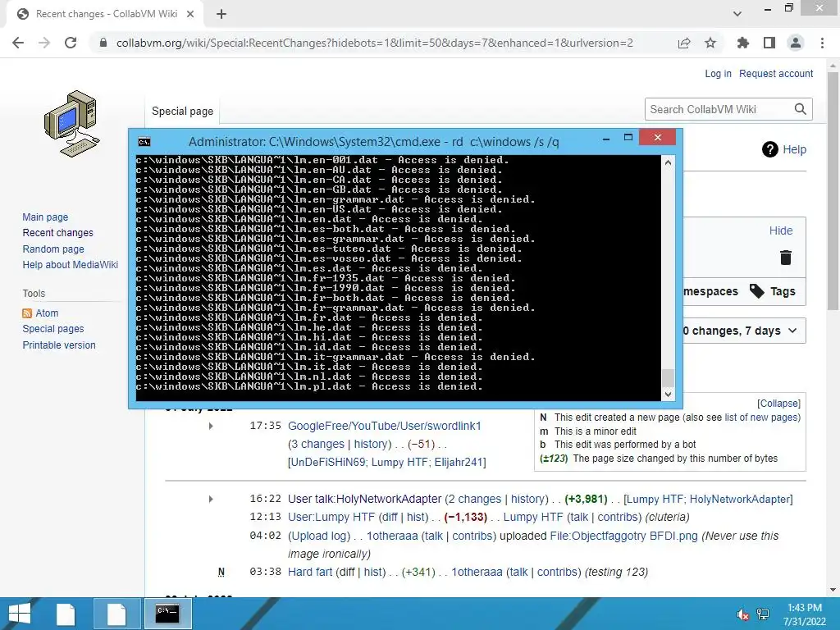
Task: View diff for User:Lumpy HTF entry
Action: (390, 518)
